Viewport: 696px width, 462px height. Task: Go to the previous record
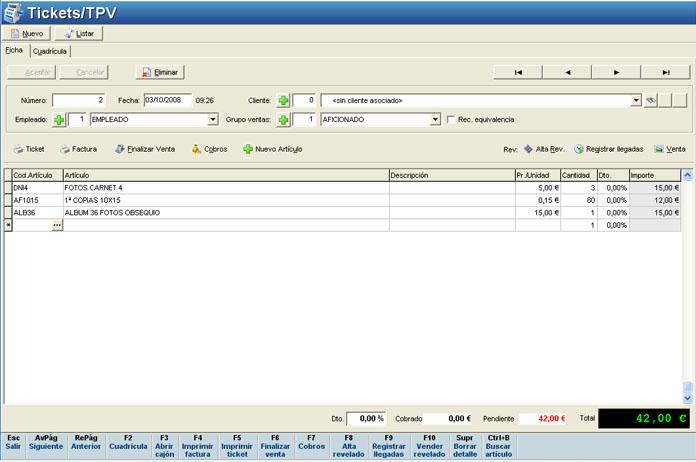pos(567,72)
